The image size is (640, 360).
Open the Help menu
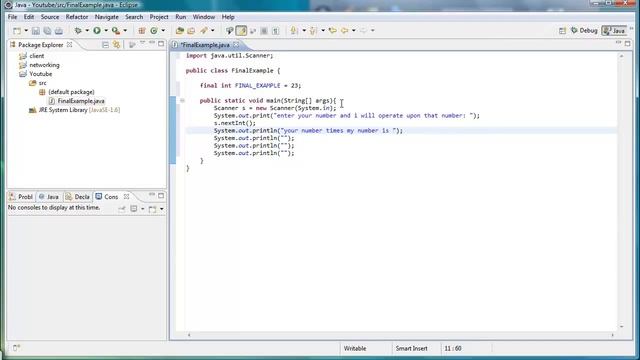pyautogui.click(x=228, y=17)
